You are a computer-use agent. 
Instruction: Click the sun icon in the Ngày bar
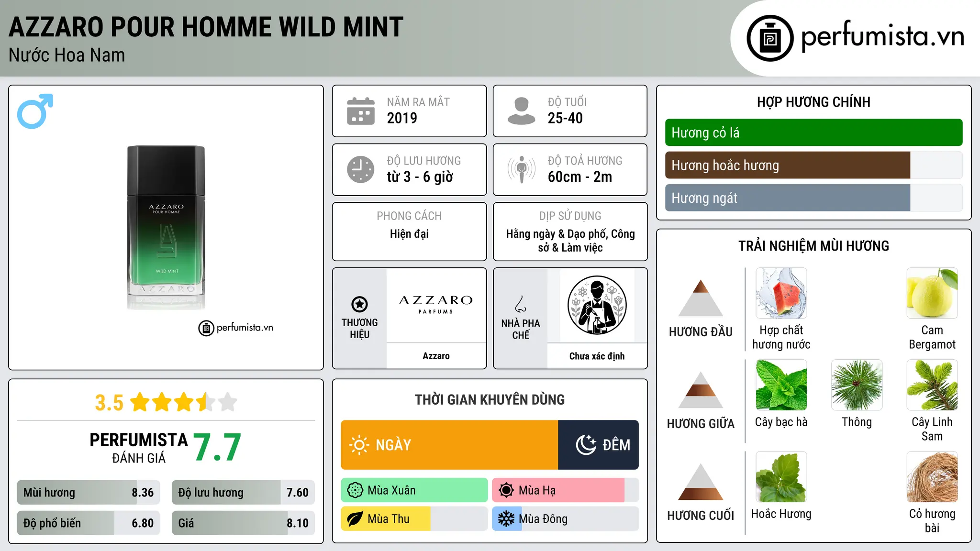pyautogui.click(x=359, y=445)
